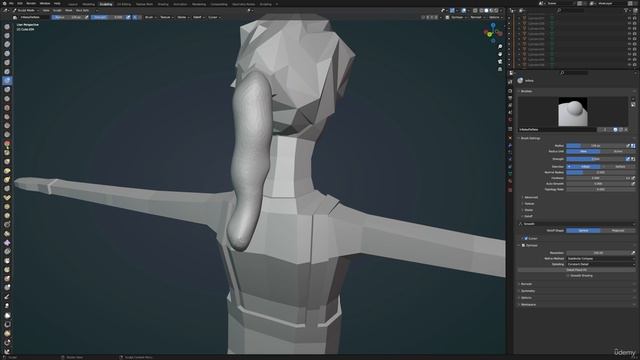Set Radius Unit to View
640x360 pixels.
(x=583, y=151)
